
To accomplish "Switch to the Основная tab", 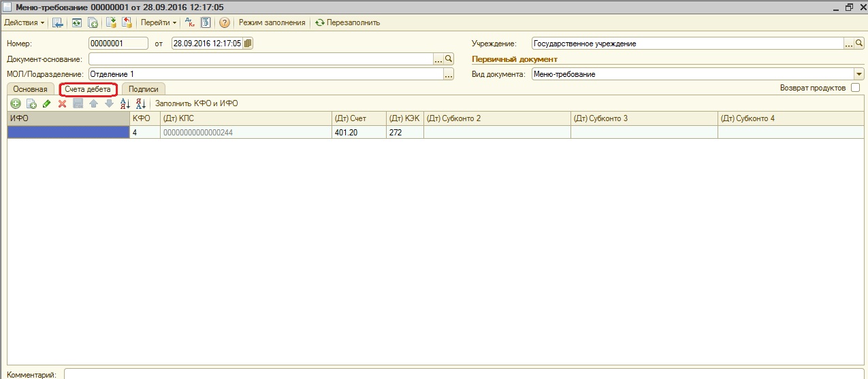I will tap(30, 89).
